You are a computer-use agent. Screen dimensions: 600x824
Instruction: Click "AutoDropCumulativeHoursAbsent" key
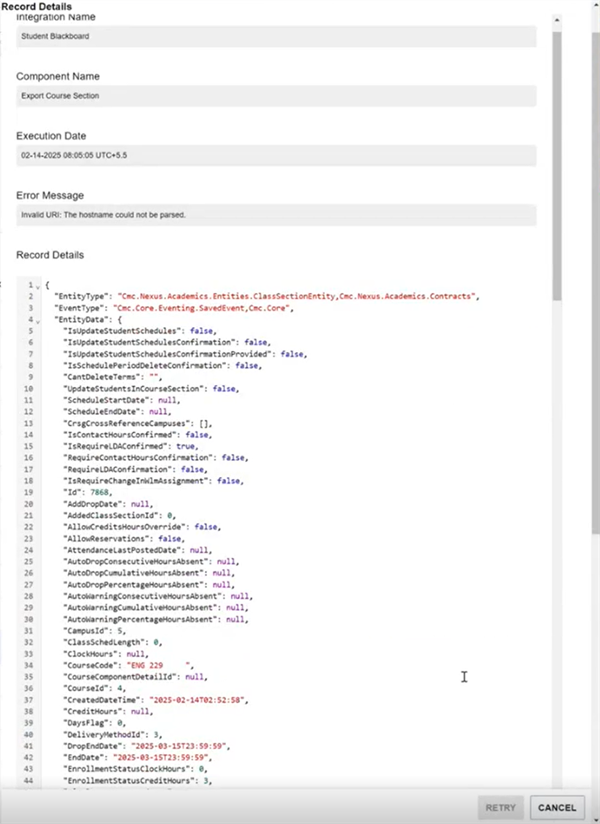point(133,573)
